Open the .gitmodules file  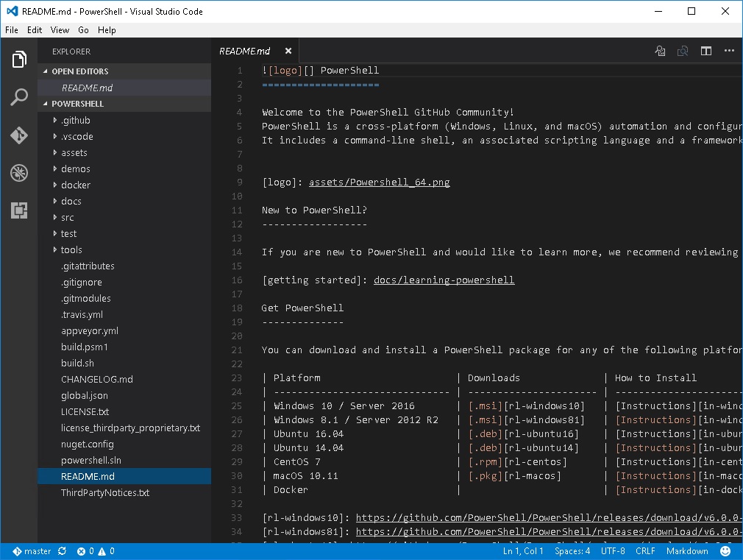tap(124, 298)
